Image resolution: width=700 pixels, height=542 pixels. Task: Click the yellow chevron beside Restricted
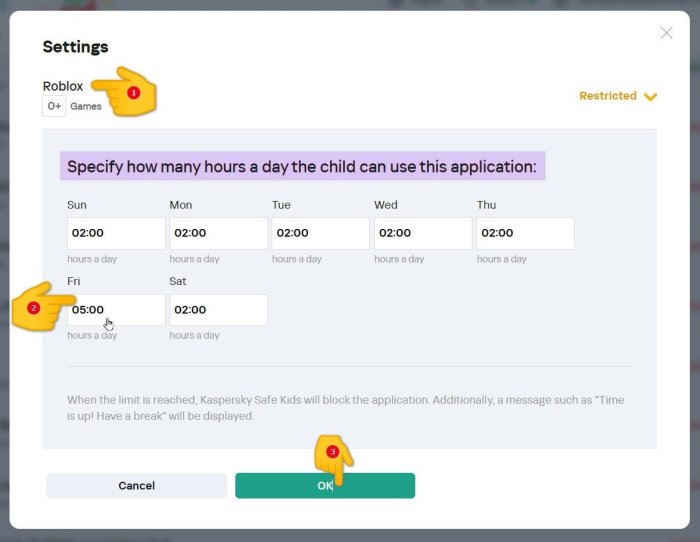651,97
